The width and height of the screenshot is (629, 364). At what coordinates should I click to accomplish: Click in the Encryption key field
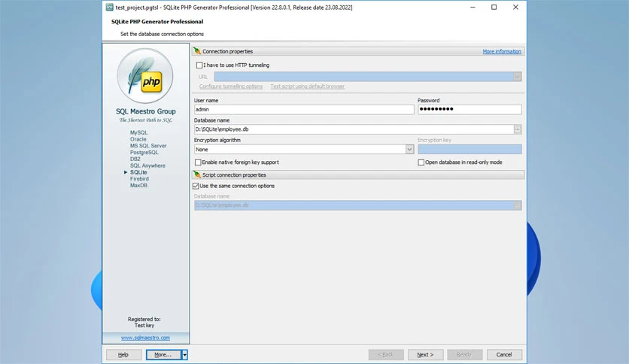[469, 149]
